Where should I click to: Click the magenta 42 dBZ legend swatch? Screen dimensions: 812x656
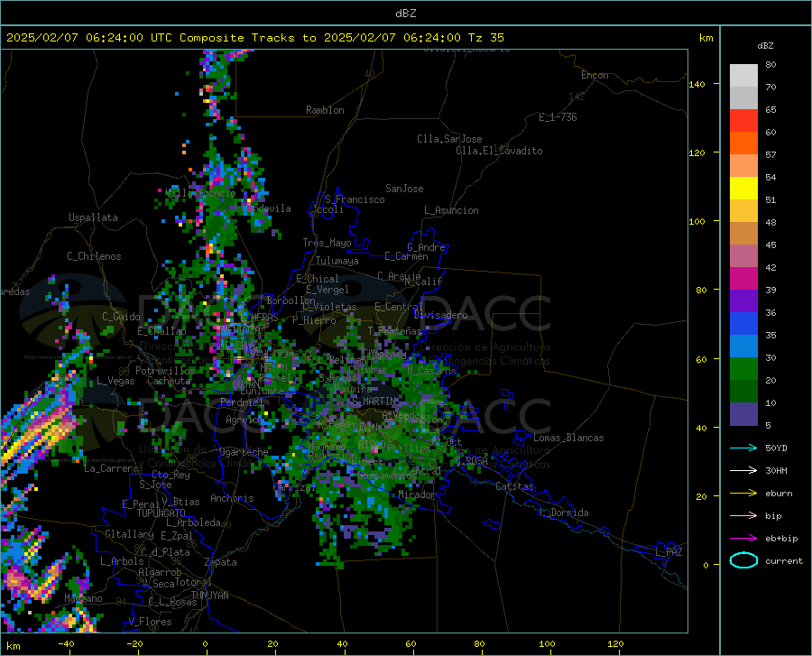[743, 279]
